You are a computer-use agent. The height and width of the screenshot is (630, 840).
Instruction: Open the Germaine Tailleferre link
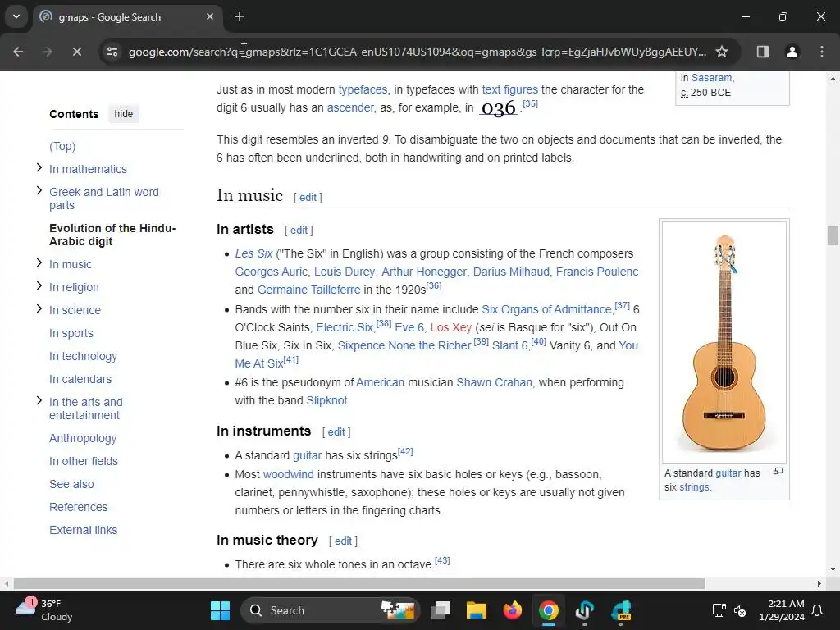[x=309, y=290]
